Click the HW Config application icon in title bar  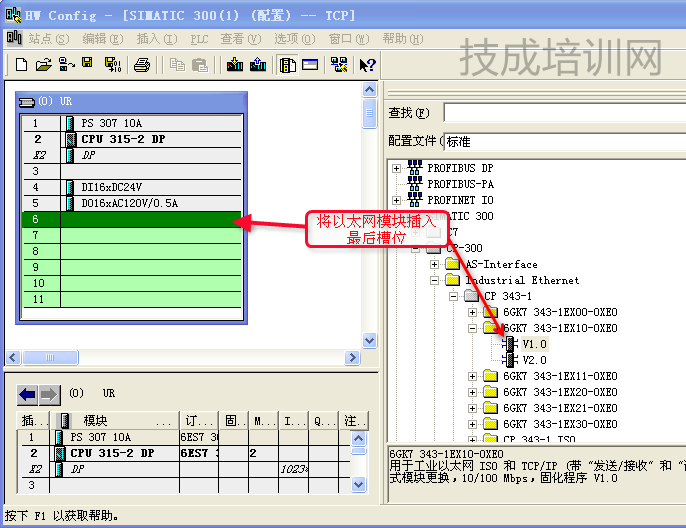click(x=13, y=15)
